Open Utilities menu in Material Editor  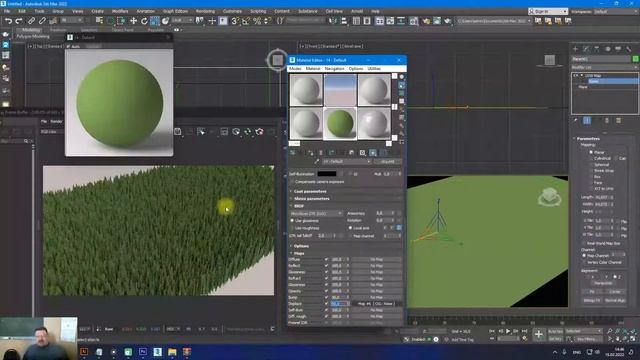point(374,69)
